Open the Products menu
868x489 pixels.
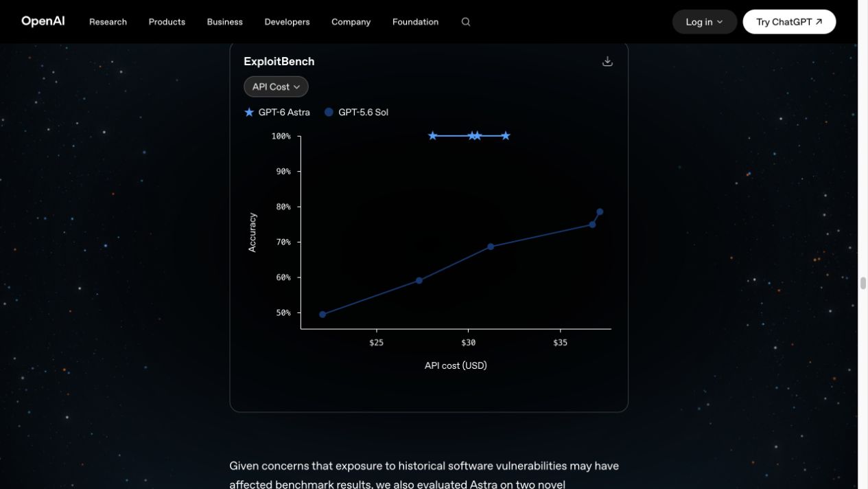coord(167,22)
